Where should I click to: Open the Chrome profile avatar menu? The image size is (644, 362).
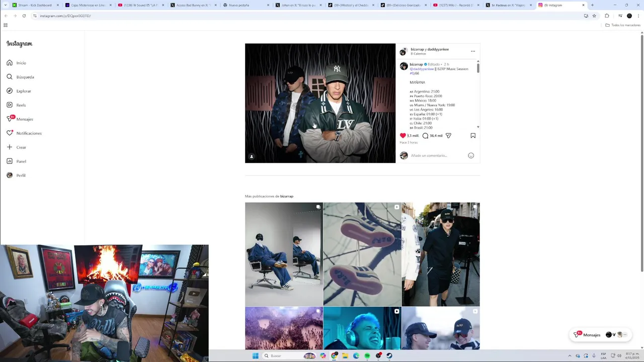pyautogui.click(x=629, y=16)
